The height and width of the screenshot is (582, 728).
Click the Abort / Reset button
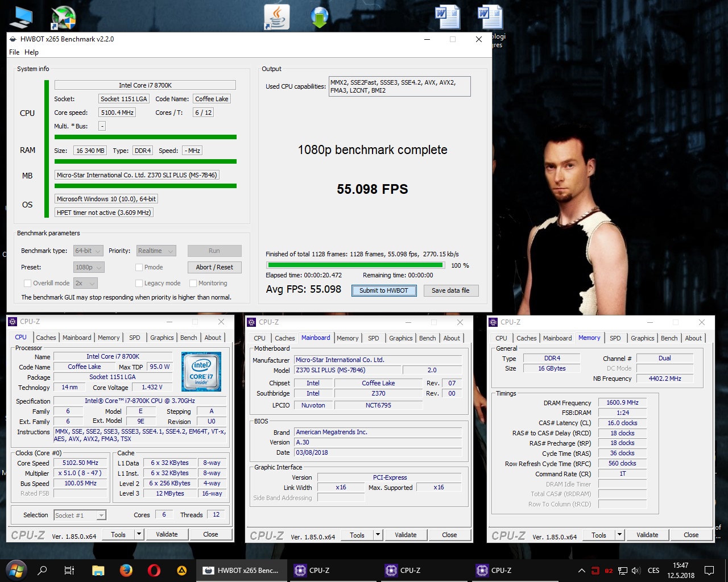[x=214, y=267]
